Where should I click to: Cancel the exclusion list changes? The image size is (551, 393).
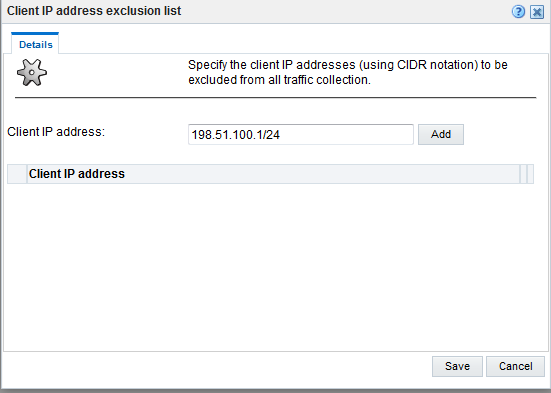(516, 366)
